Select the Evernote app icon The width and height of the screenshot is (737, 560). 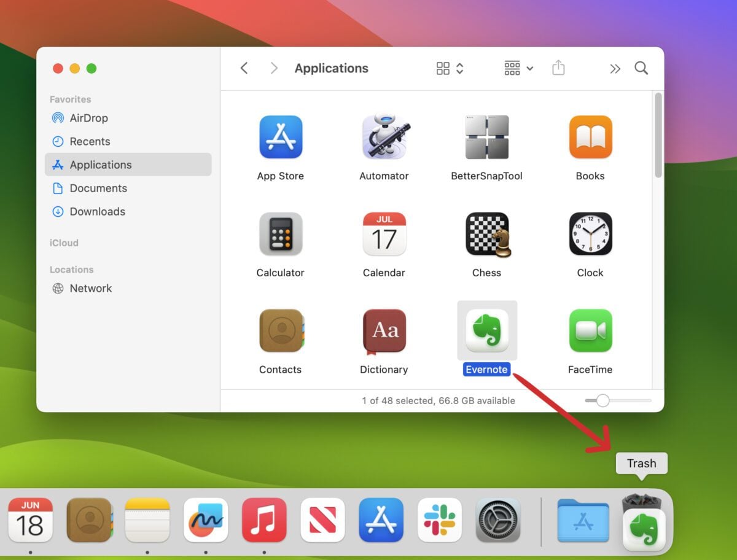(486, 330)
